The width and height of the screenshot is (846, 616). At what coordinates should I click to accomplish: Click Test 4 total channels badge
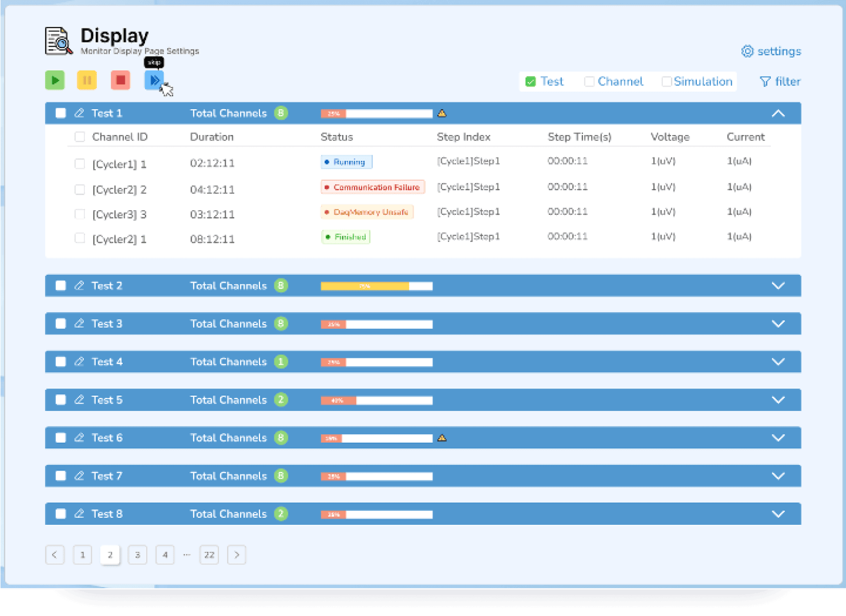click(281, 361)
